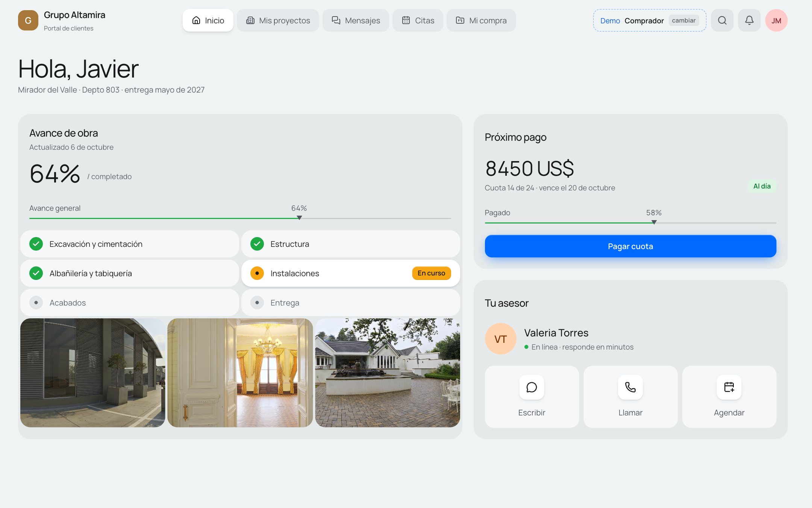Screen dimensions: 812x508
Task: Click green check next to Excavación y cimentación
Action: point(36,244)
